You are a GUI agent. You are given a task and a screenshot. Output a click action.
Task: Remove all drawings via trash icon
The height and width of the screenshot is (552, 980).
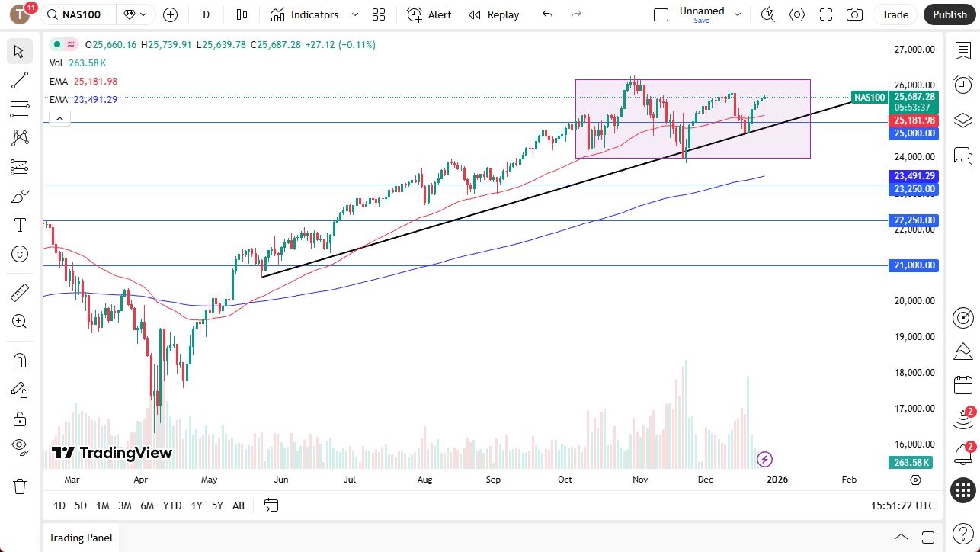point(19,486)
